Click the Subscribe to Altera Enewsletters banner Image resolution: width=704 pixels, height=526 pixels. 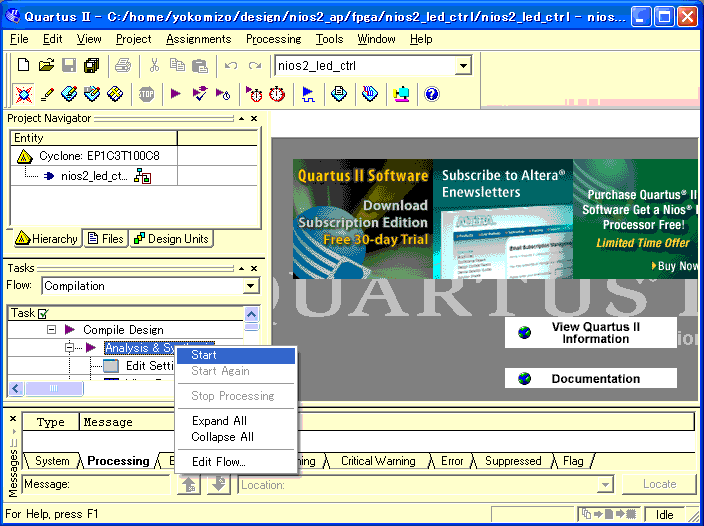coord(503,219)
